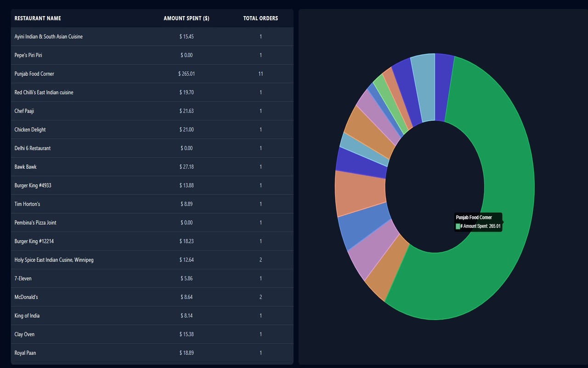
Task: Click Punjab Food Corner's 11 total orders
Action: pyautogui.click(x=260, y=74)
